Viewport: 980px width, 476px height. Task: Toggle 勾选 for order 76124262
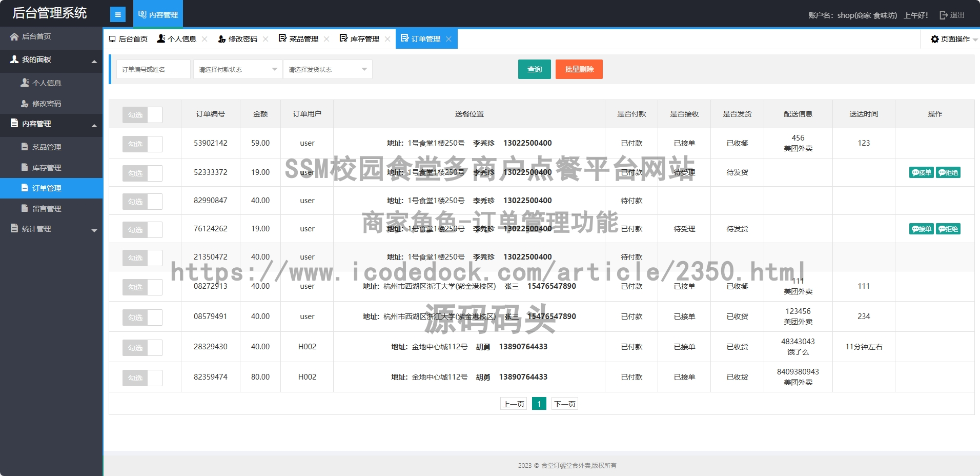tap(142, 230)
